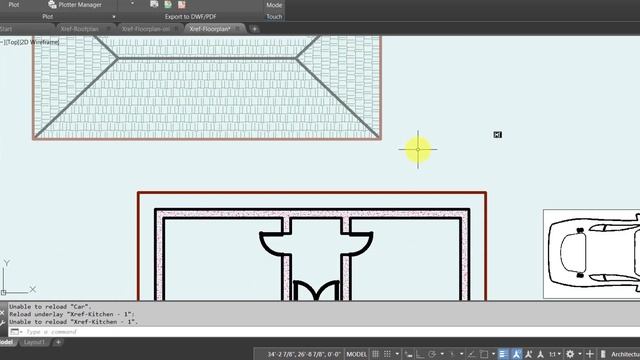Close the Xref-Roofplan tab
This screenshot has width=640, height=360.
tap(109, 29)
